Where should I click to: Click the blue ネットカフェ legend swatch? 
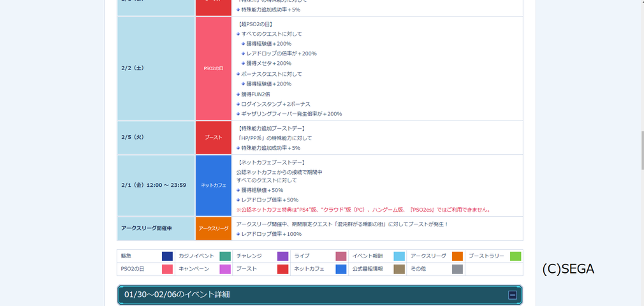[341, 270]
